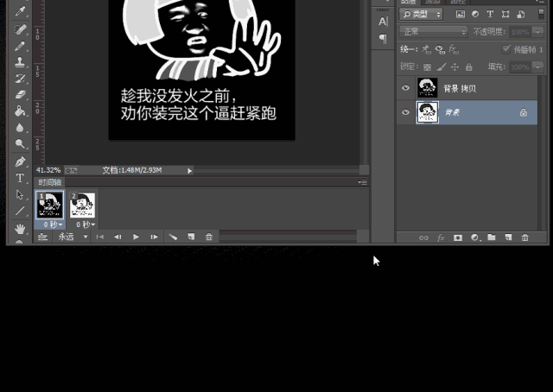This screenshot has height=392, width=553.
Task: Open the Paragraph panel icon
Action: (x=383, y=39)
